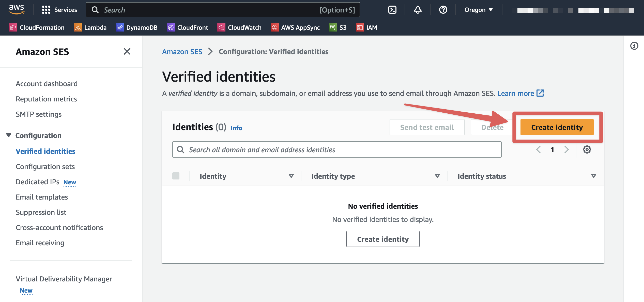The width and height of the screenshot is (644, 302).
Task: Click the New badge beside Dedicated IPs
Action: tap(70, 182)
